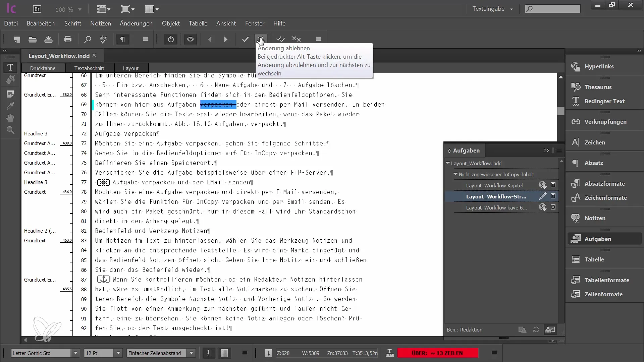Select the Layout_Workflow-Str... task item

coord(495,196)
